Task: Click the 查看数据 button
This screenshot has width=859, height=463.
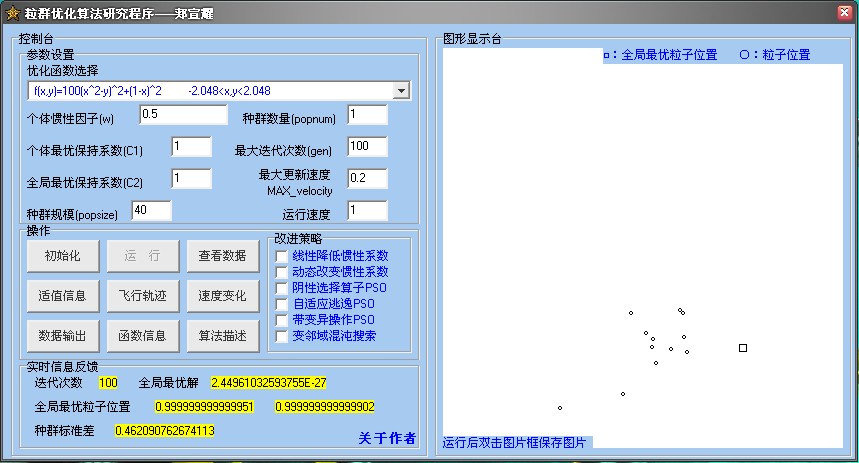Action: (222, 256)
